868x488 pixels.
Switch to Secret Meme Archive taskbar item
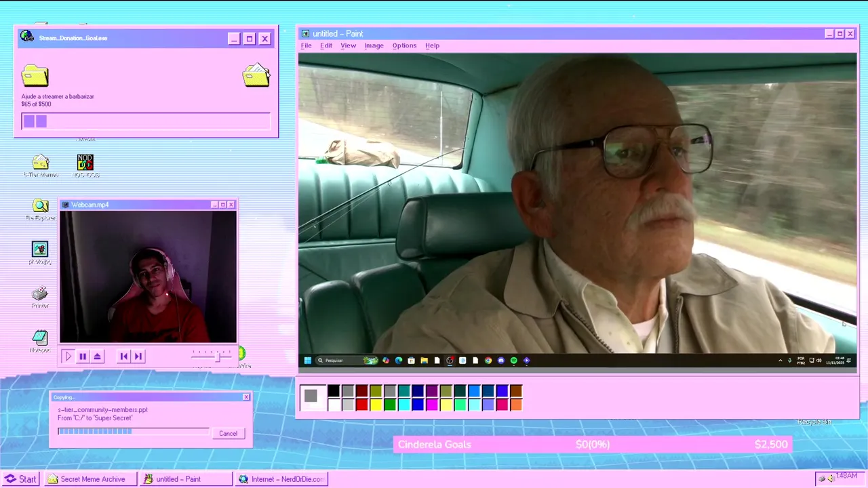[91, 479]
